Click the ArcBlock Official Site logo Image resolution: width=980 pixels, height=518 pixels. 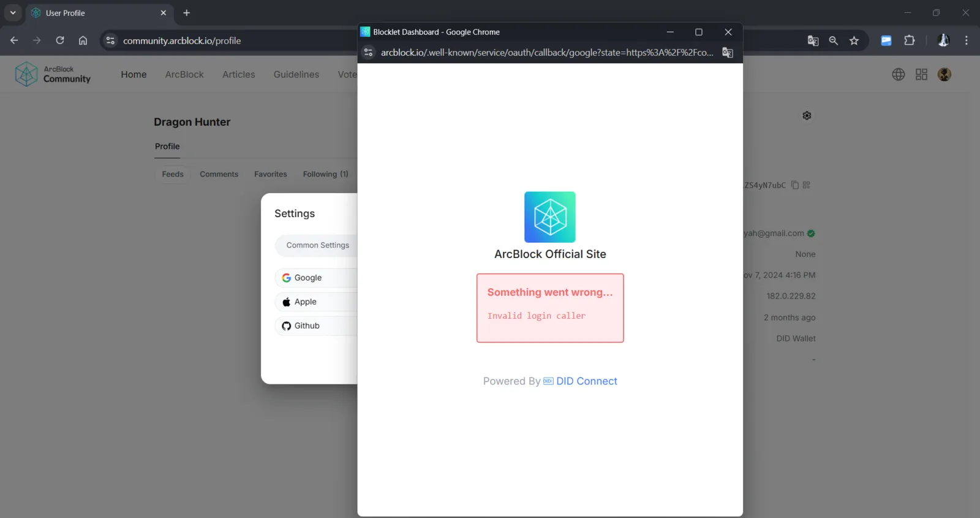[550, 217]
